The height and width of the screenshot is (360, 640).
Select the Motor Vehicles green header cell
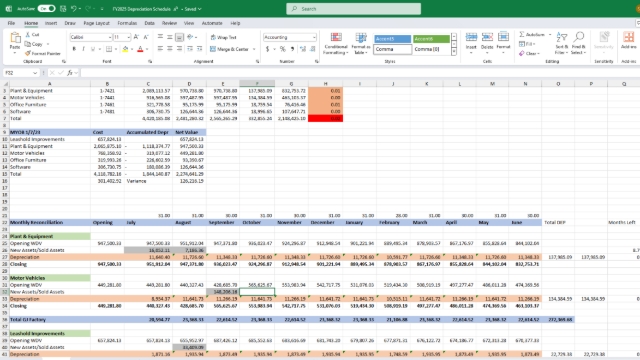(49, 278)
